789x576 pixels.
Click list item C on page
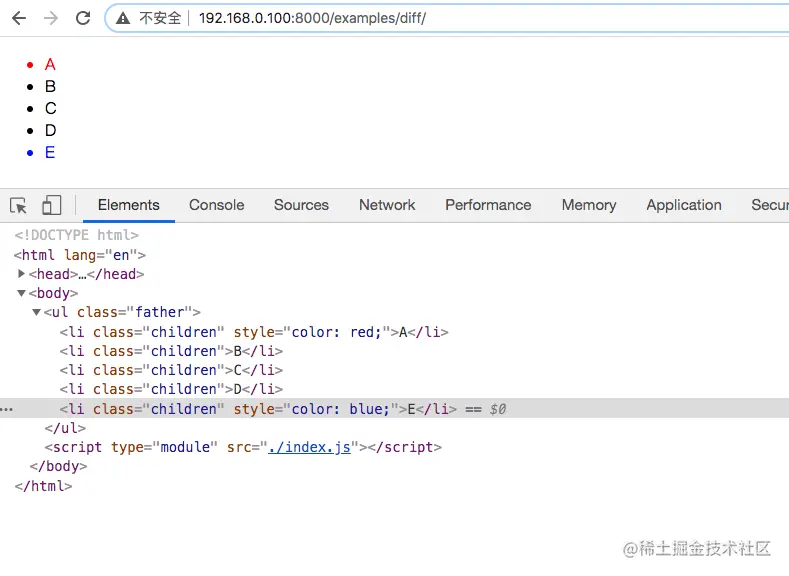(x=51, y=108)
